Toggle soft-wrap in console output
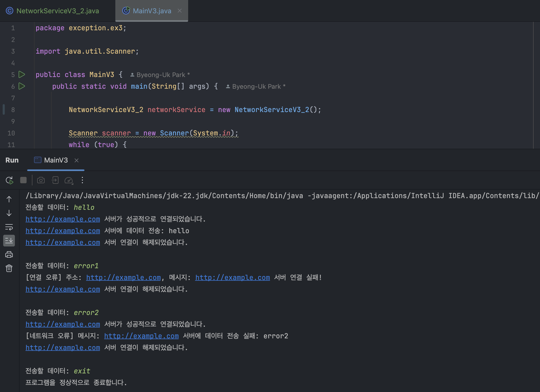Viewport: 540px width, 392px height. 9,227
